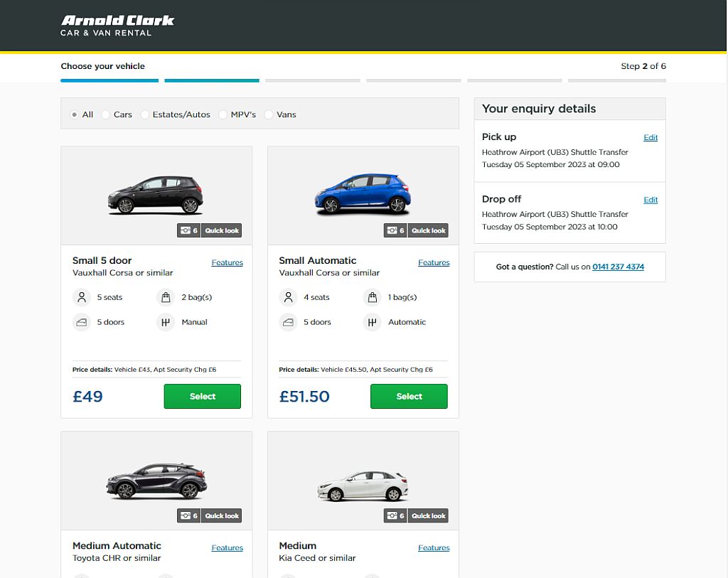
Task: Select the Vans filter radio button
Action: click(x=268, y=114)
